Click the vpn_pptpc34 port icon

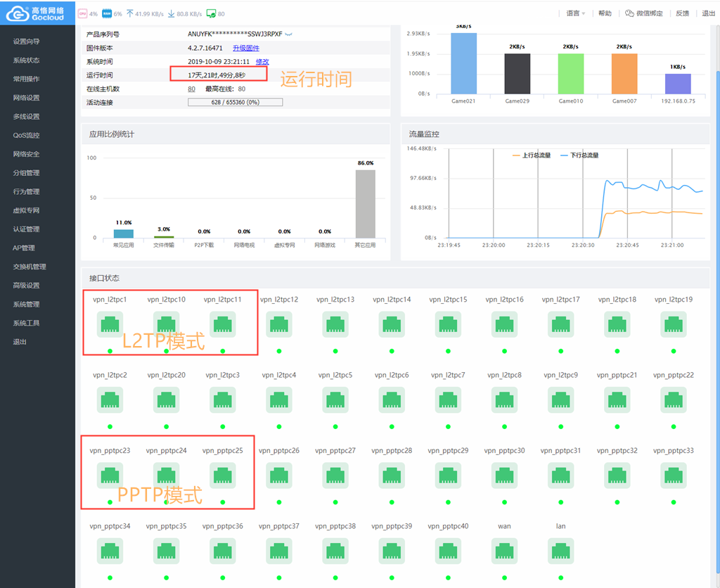[110, 551]
